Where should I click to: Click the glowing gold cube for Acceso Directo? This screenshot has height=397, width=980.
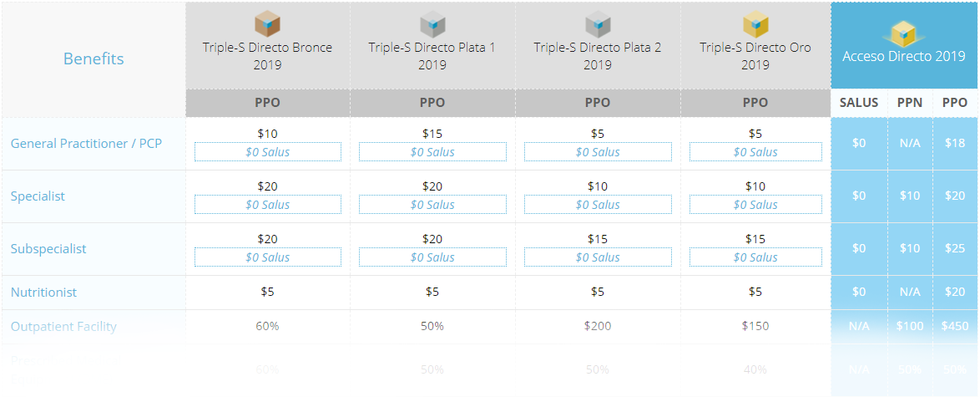[x=904, y=33]
